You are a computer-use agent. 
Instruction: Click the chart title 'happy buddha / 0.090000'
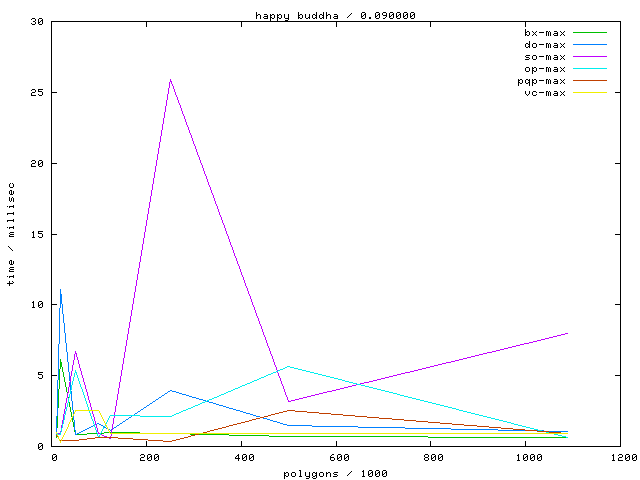click(x=335, y=15)
